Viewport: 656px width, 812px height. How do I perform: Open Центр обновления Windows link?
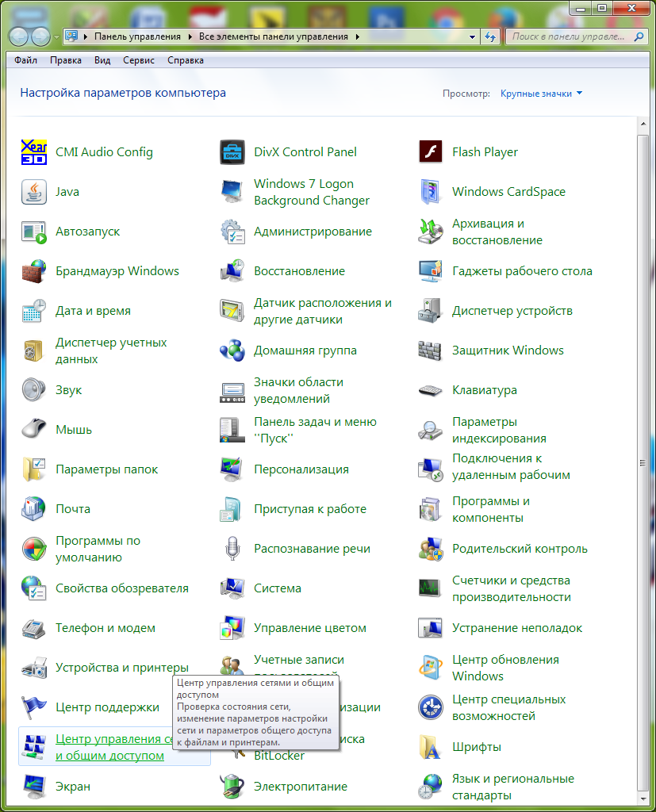tap(506, 668)
